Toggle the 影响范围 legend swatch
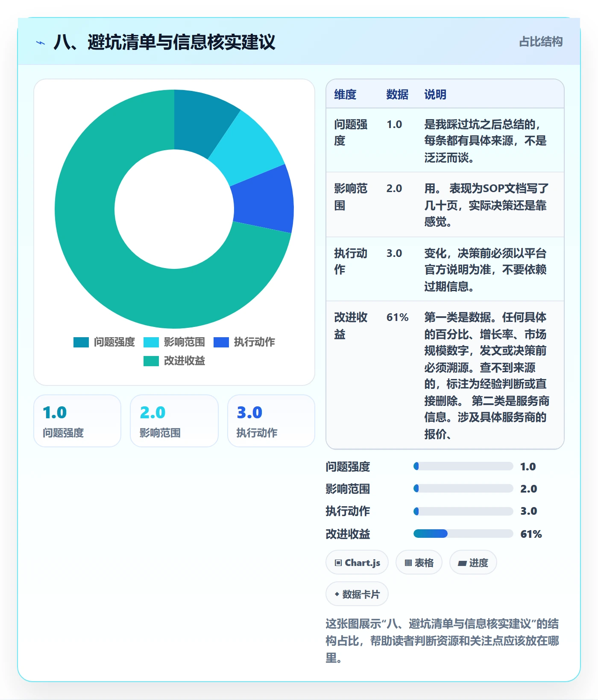The height and width of the screenshot is (700, 598). 151,342
